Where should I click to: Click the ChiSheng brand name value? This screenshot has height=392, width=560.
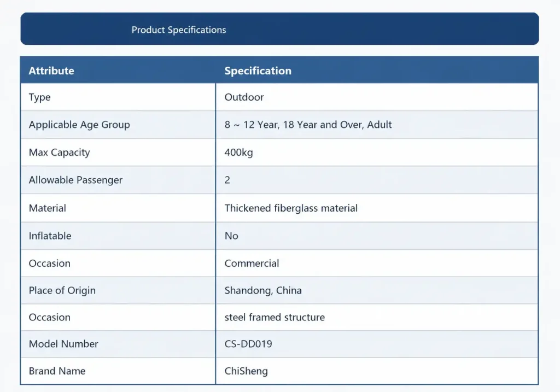(246, 371)
